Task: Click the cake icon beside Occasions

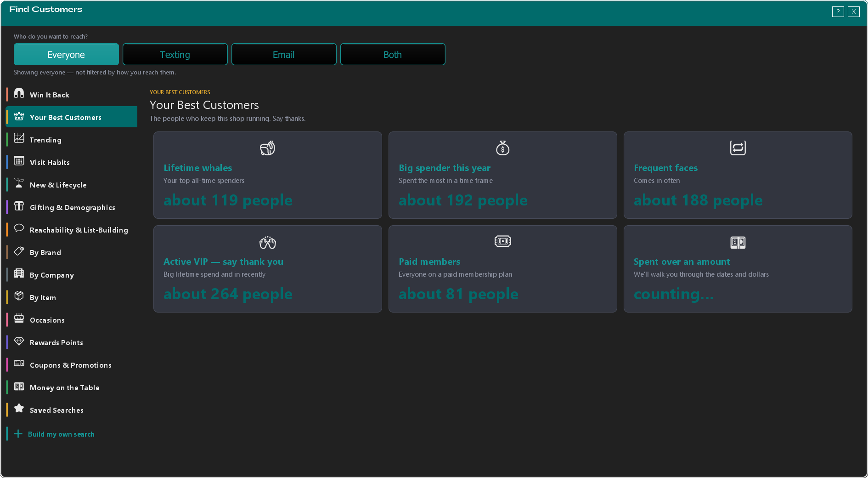Action: coord(19,319)
